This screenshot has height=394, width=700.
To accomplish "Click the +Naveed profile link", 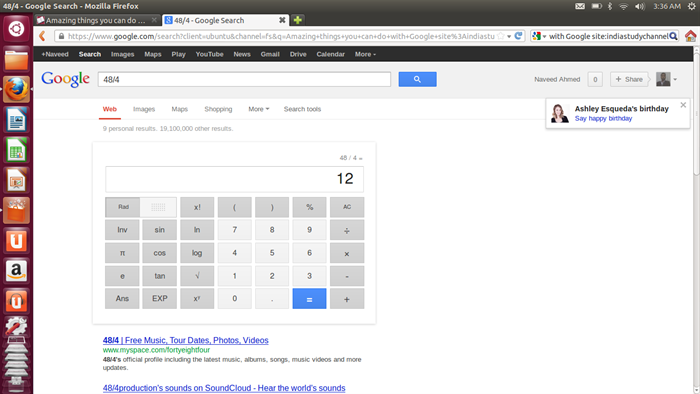I will (55, 54).
